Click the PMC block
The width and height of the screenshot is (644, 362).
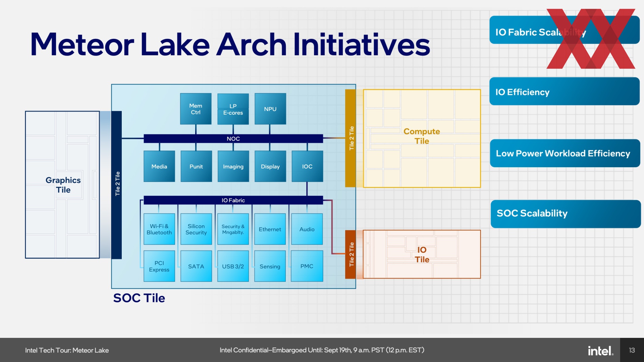[307, 266]
